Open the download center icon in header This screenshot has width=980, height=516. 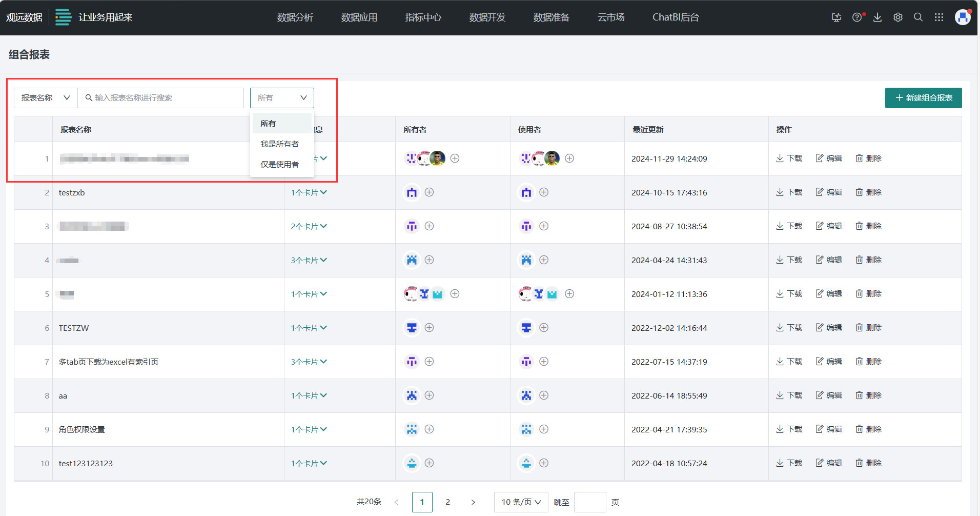tap(877, 17)
